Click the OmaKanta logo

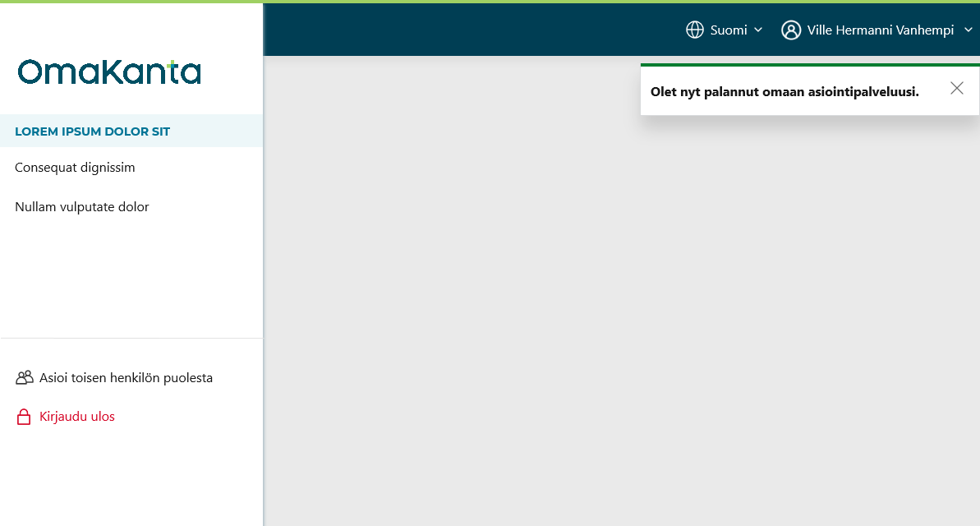109,72
